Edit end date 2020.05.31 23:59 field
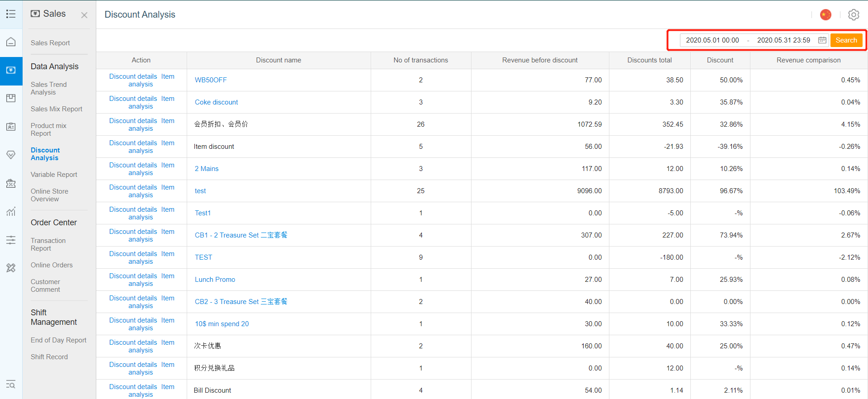Screen dimensions: 868x399 pos(783,40)
